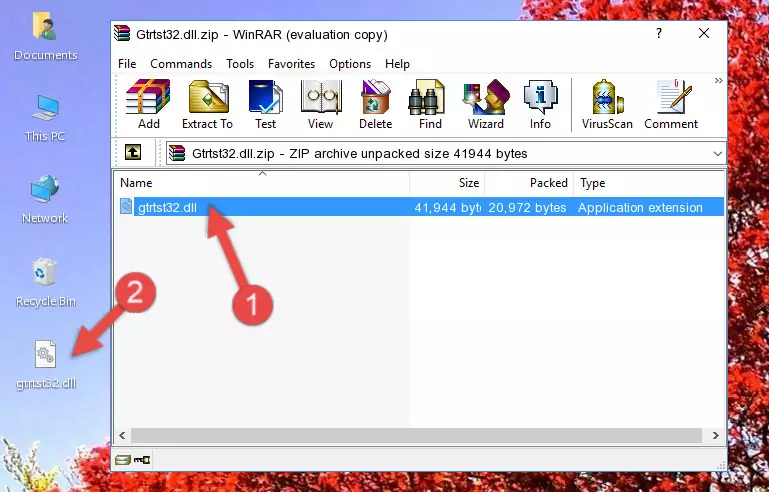The image size is (769, 492).
Task: Open the archive path dropdown
Action: 718,154
